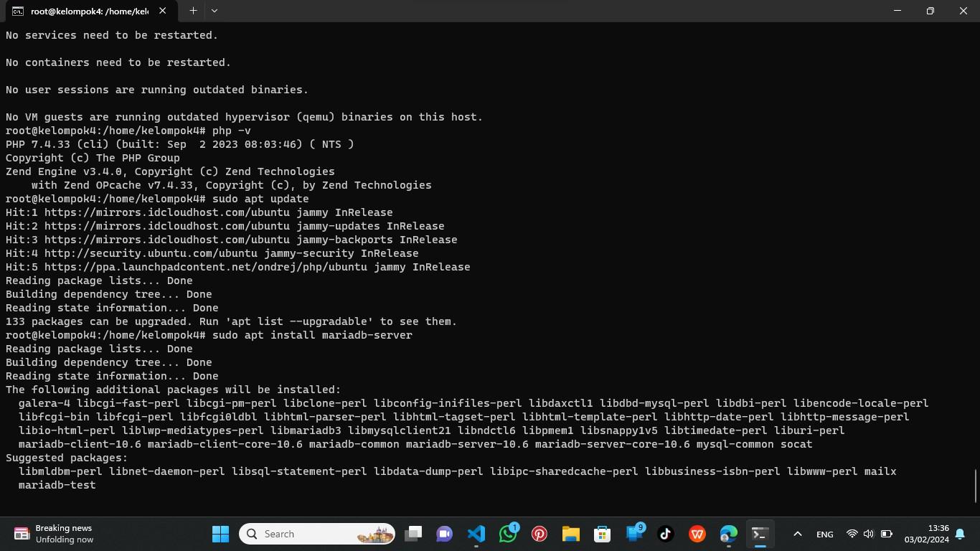Open the Windows Start menu
Screen dimensions: 980x551
(220, 534)
